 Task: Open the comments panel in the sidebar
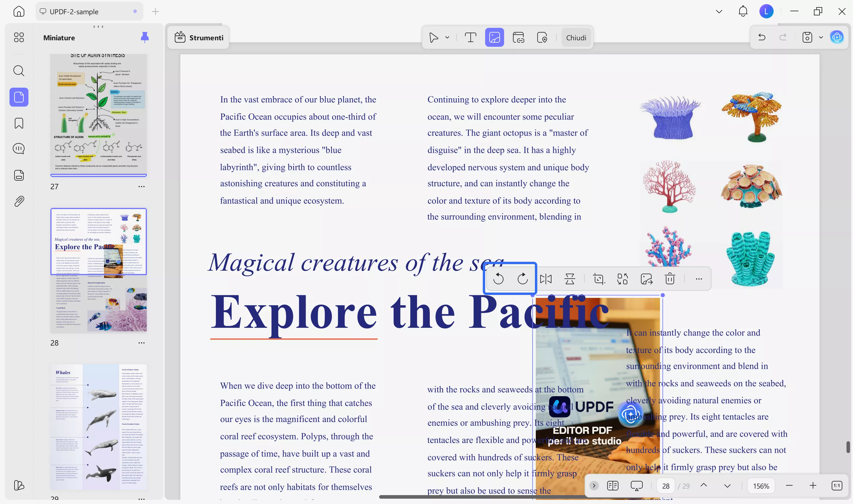[x=19, y=148]
